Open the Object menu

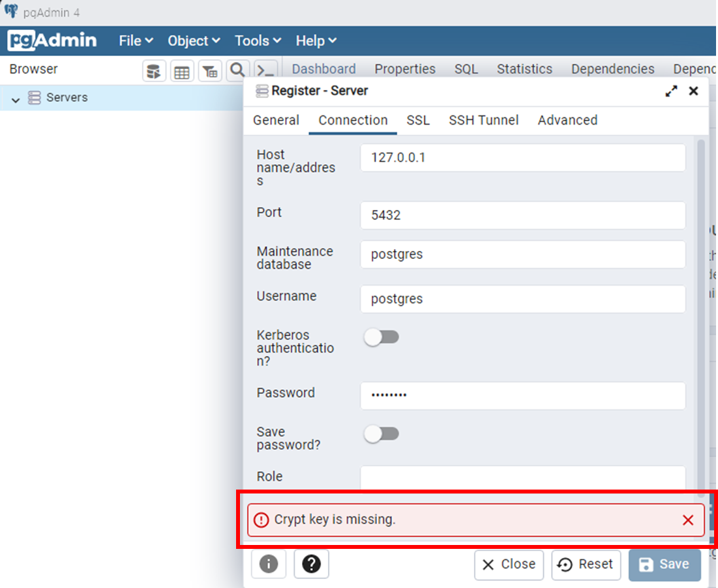point(194,40)
